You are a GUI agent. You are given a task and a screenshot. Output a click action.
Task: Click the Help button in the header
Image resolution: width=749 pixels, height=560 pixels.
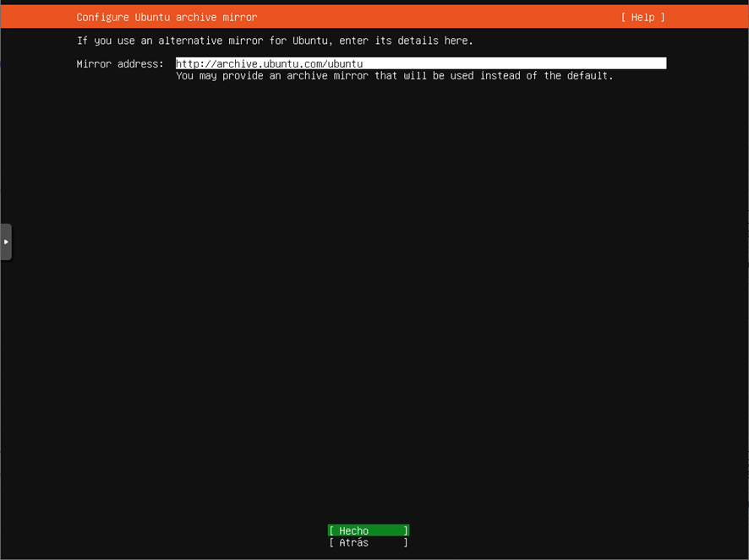[x=642, y=17]
